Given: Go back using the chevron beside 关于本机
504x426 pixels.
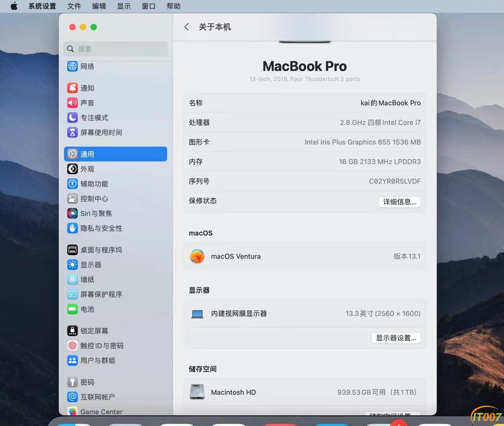Looking at the screenshot, I should coord(187,27).
